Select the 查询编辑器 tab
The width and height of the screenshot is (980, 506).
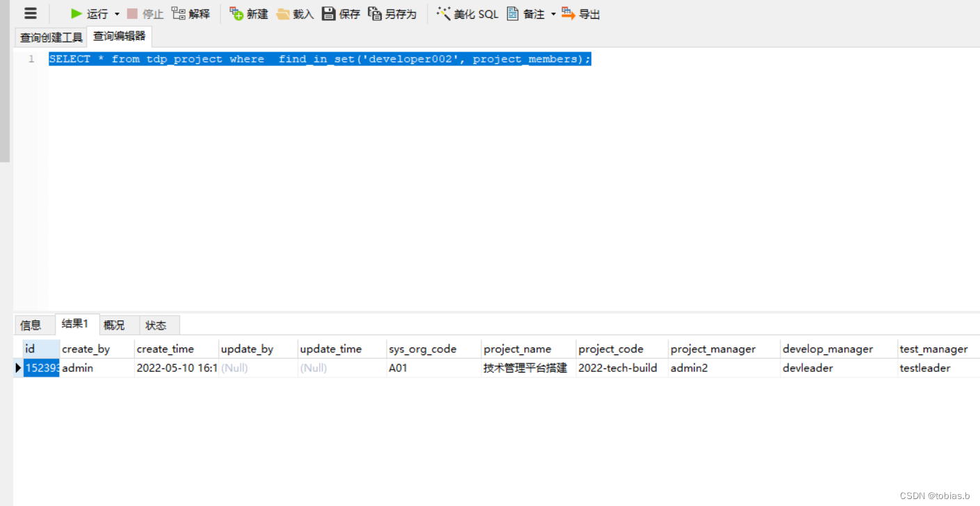[x=119, y=36]
